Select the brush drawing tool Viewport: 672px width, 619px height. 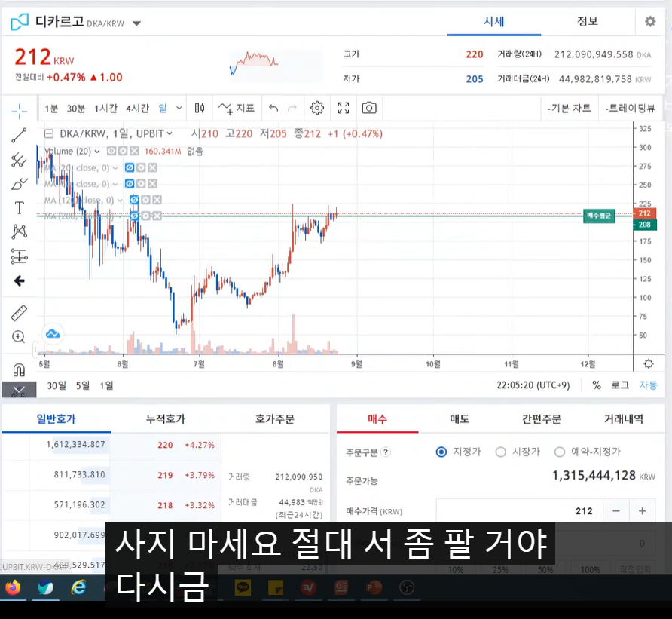click(x=19, y=184)
